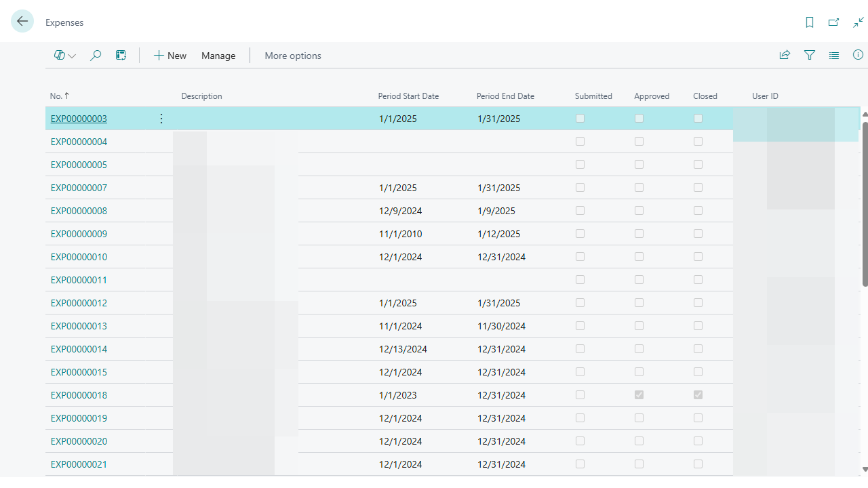Toggle the filter pane funnel icon
The image size is (868, 488).
pyautogui.click(x=809, y=56)
